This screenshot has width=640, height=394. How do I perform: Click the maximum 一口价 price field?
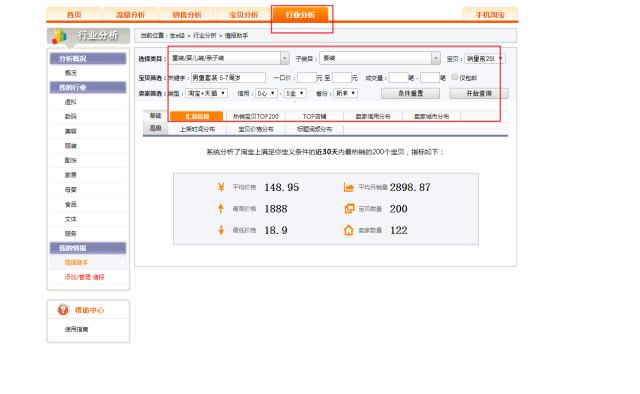342,78
